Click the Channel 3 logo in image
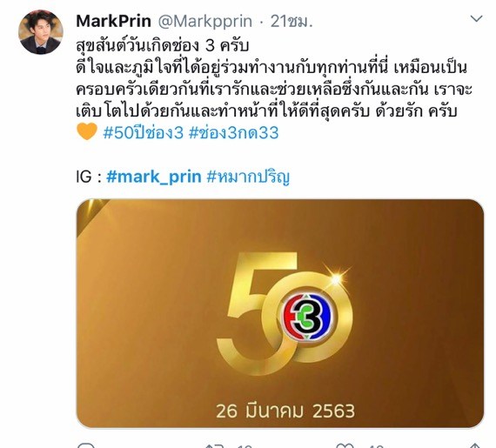 tap(308, 317)
